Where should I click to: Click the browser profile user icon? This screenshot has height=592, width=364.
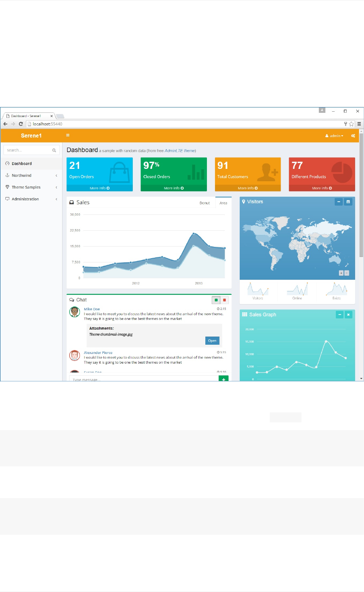pos(322,110)
